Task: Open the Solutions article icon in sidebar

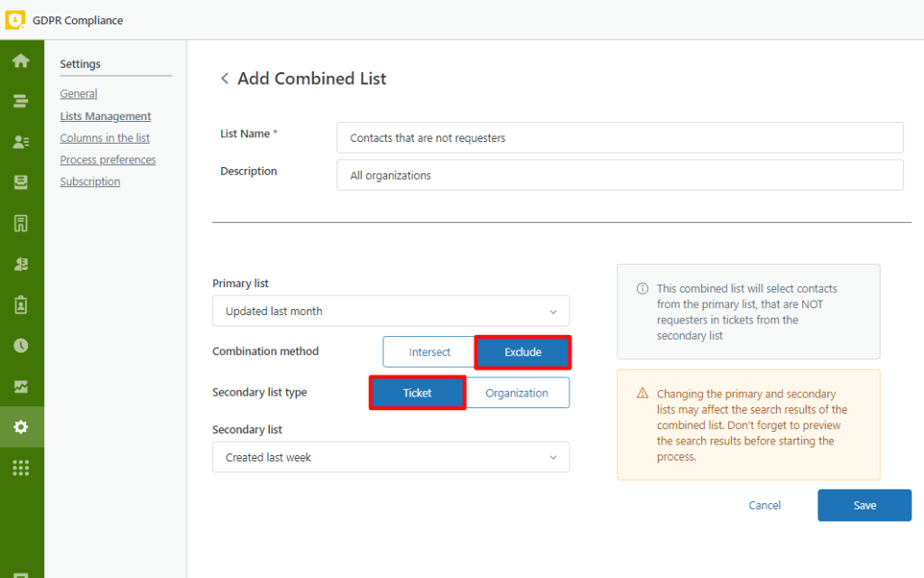Action: coord(22,222)
